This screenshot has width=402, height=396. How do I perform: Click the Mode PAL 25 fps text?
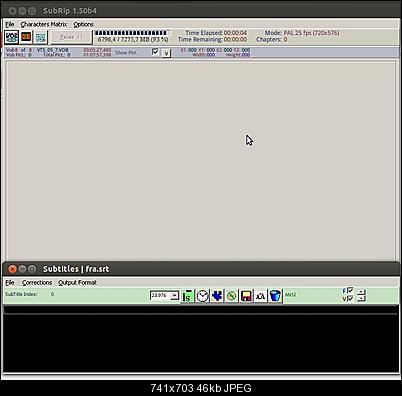pos(302,33)
